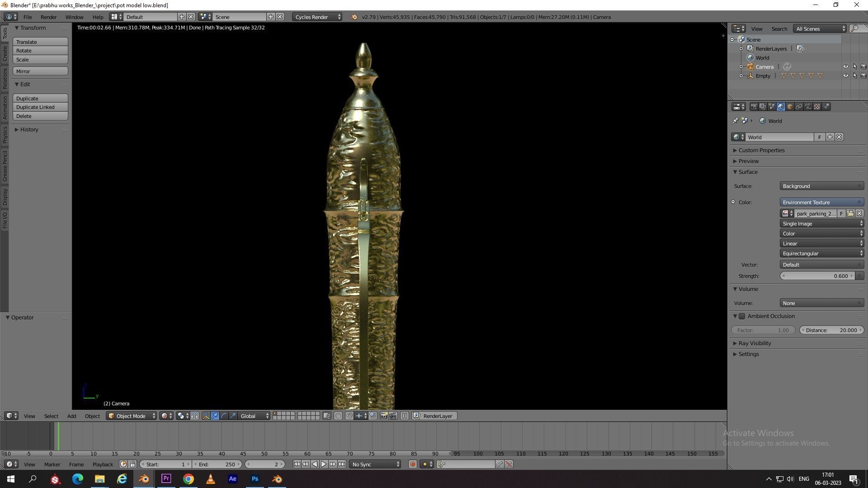Open the Object properties tab
Screen dimensions: 868x488
tap(790, 107)
